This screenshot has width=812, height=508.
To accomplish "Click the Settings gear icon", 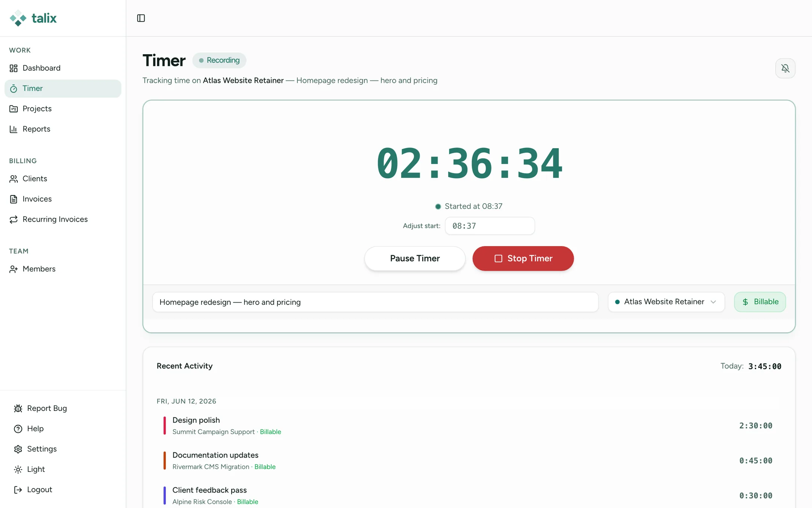I will (18, 449).
